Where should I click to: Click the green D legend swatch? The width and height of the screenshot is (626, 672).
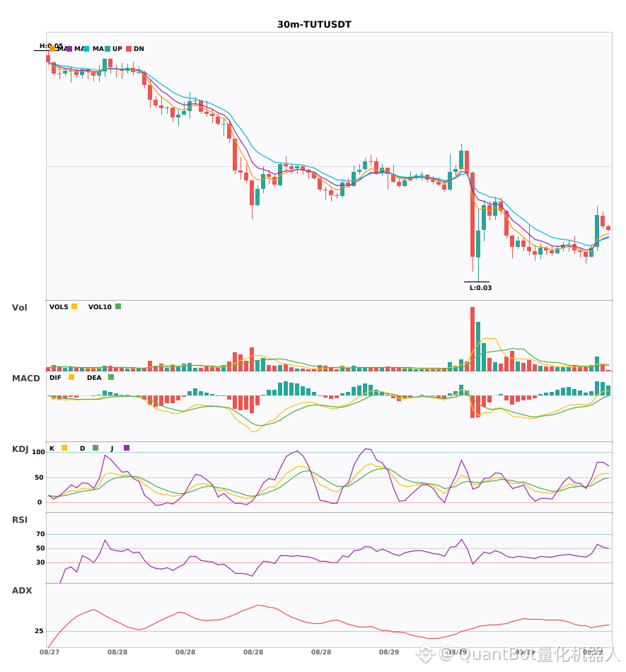pyautogui.click(x=95, y=448)
